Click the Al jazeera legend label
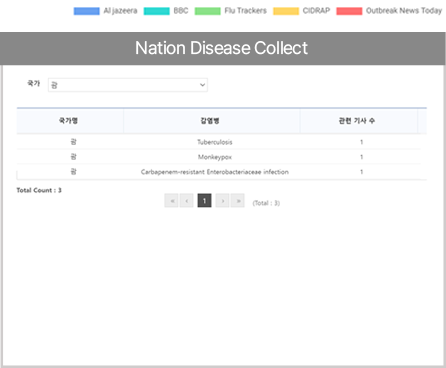 [120, 11]
